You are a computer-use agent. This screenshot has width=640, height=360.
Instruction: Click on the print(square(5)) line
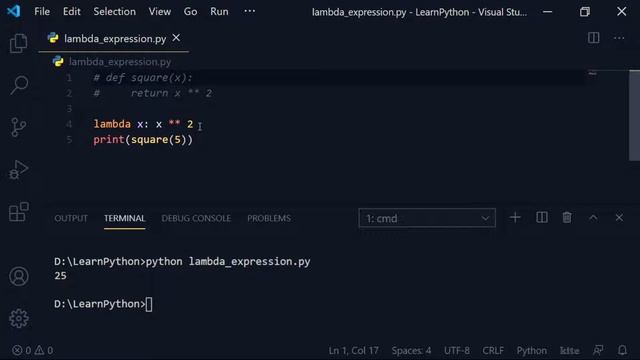click(x=143, y=140)
